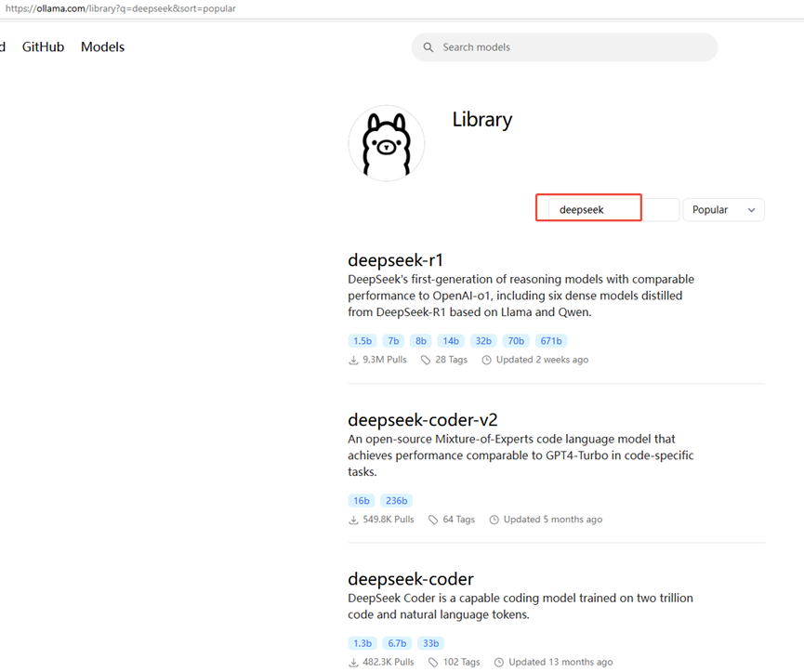Open the GitHub nav link
804x672 pixels.
(43, 46)
